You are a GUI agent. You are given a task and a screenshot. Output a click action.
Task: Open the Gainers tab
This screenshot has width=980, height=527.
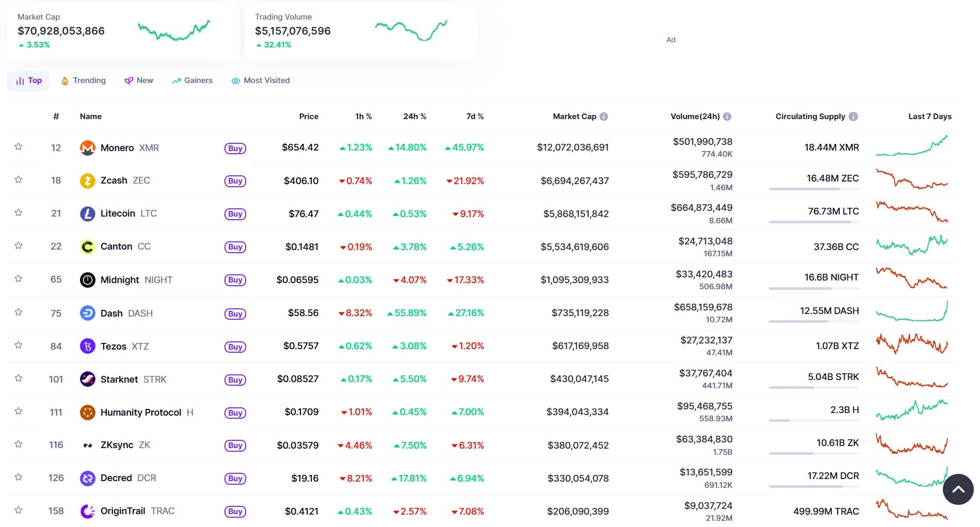pos(192,80)
